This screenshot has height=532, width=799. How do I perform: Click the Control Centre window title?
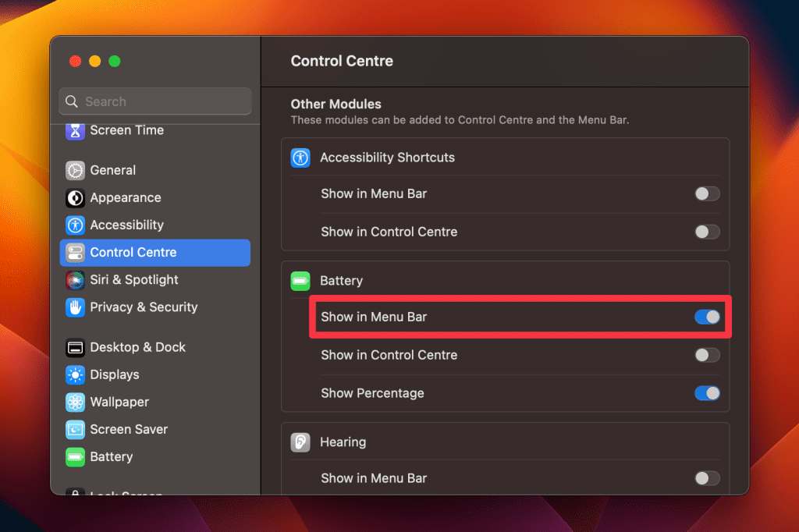pyautogui.click(x=342, y=61)
